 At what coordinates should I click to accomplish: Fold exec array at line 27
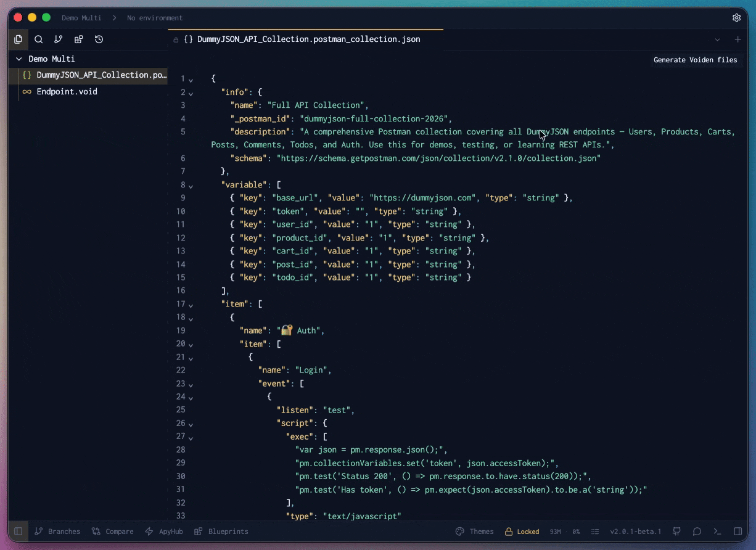click(x=191, y=438)
